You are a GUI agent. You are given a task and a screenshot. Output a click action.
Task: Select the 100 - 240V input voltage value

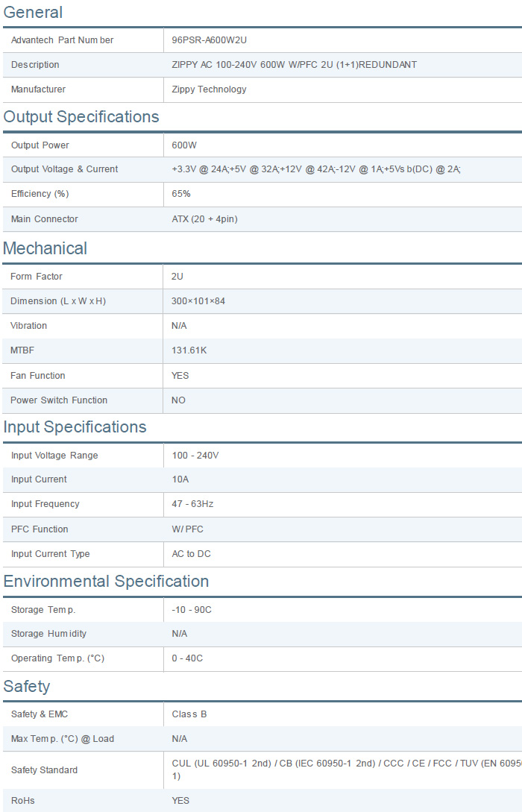[x=195, y=456]
